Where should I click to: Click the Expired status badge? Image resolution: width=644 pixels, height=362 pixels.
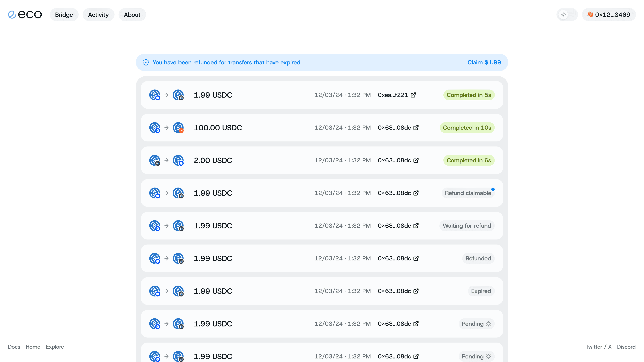pos(481,291)
